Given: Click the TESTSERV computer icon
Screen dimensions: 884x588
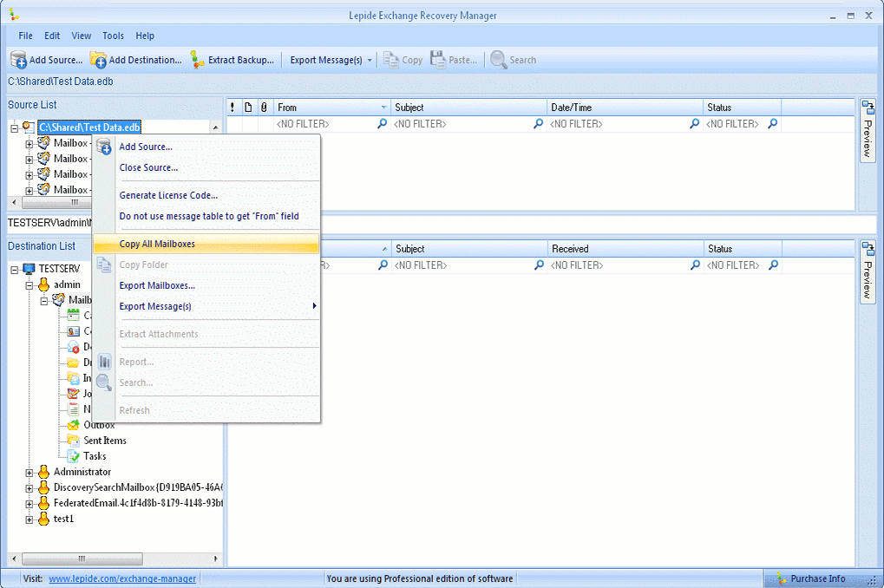Looking at the screenshot, I should 29,269.
